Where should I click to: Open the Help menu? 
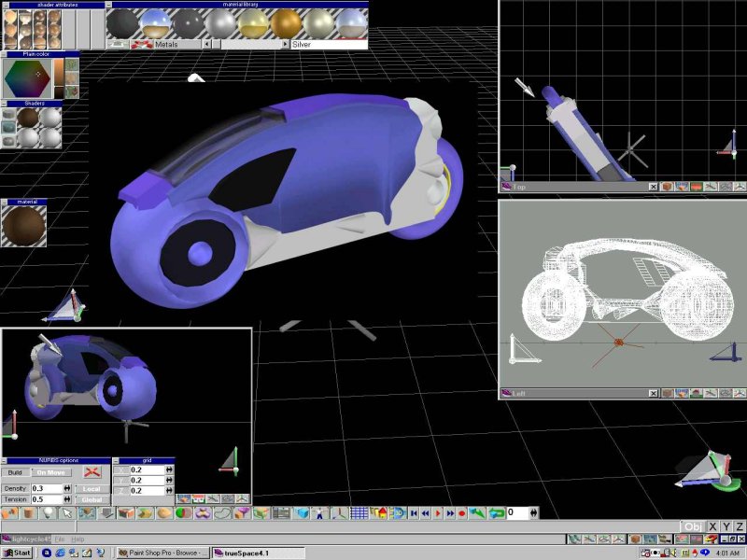(78, 539)
